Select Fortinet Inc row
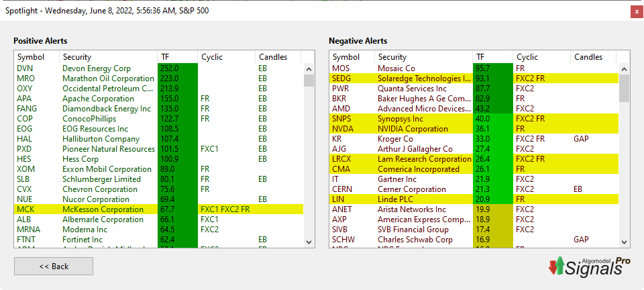Screen dimensions: 644x290 159,240
